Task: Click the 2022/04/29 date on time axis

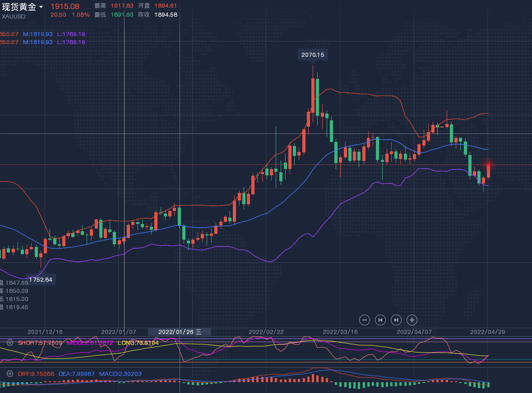Action: coord(488,332)
